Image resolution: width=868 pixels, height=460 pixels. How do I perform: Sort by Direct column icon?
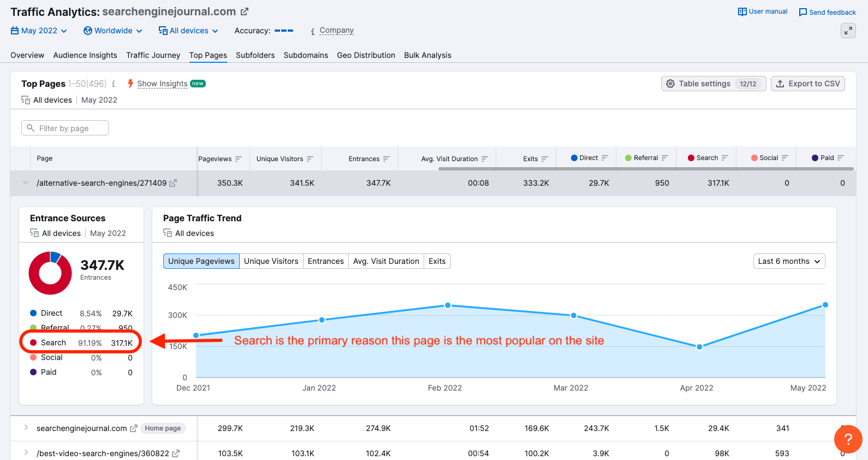click(604, 158)
